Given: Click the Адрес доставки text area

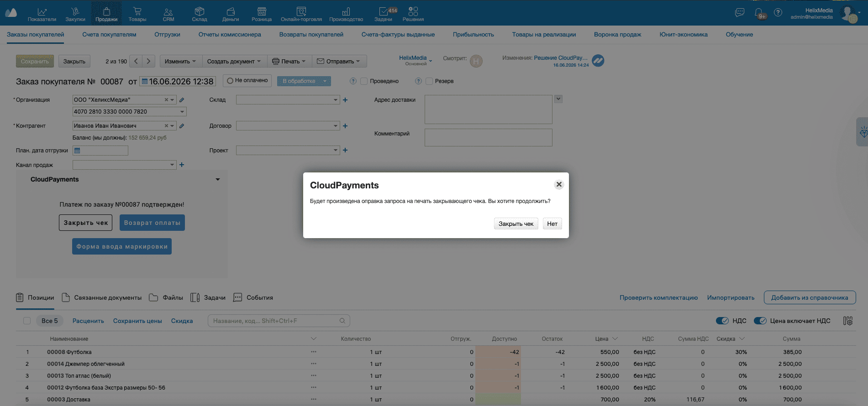Looking at the screenshot, I should click(488, 109).
